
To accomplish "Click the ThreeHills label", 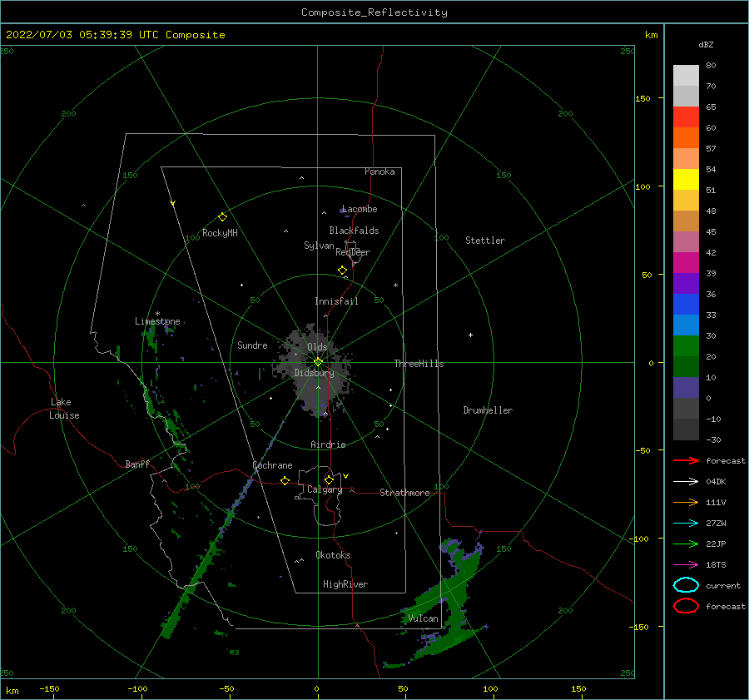I will 419,364.
